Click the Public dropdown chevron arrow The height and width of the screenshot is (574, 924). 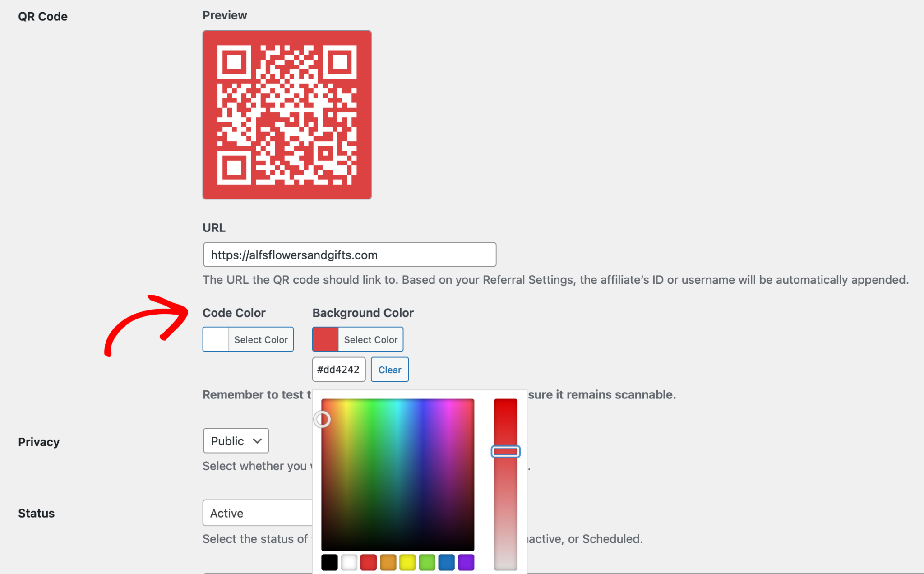(x=257, y=441)
